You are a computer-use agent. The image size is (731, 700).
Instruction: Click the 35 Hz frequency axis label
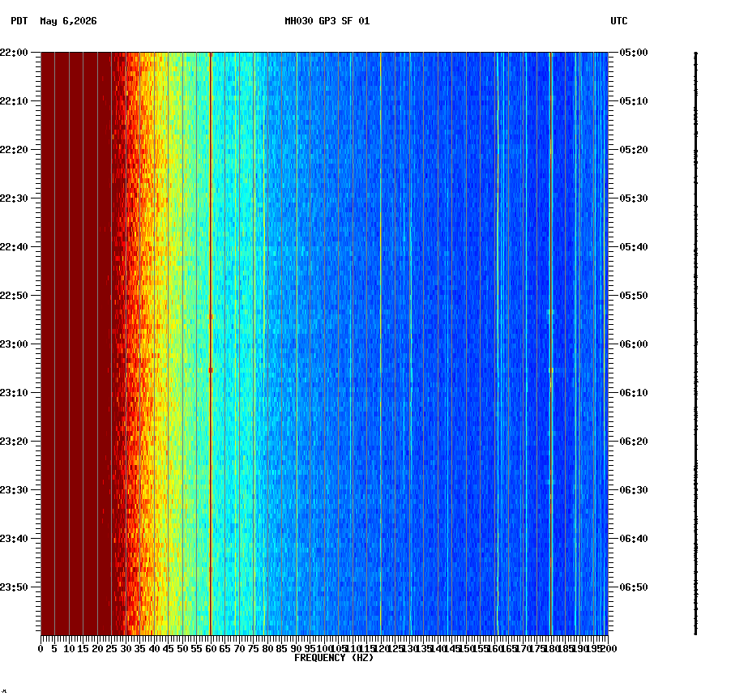140,648
